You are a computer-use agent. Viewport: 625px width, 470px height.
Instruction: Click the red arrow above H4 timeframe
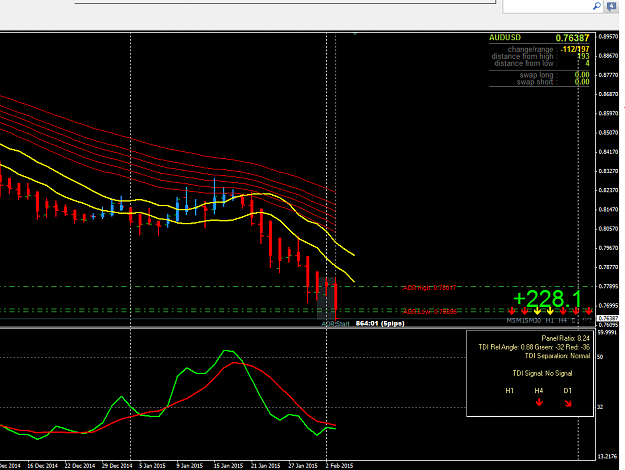(x=563, y=311)
